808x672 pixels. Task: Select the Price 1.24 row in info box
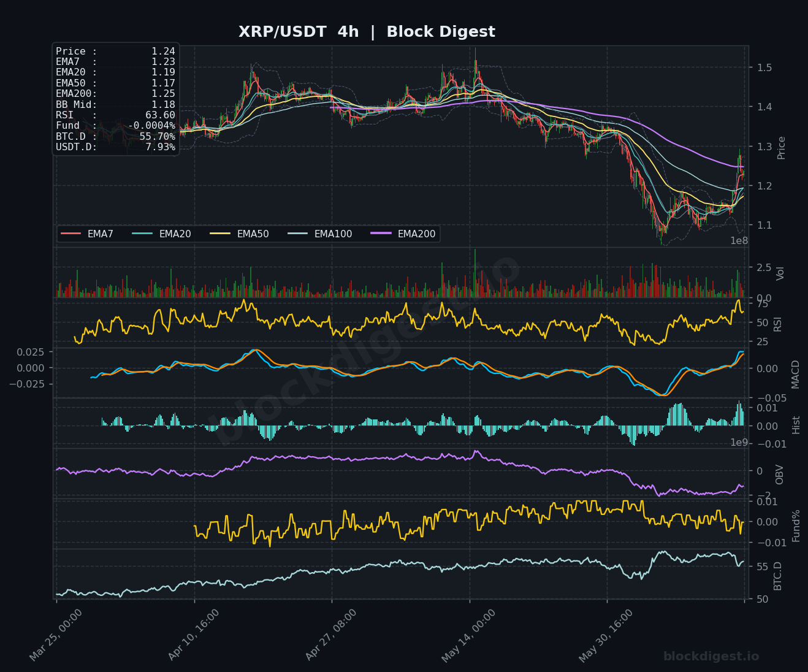pyautogui.click(x=115, y=52)
